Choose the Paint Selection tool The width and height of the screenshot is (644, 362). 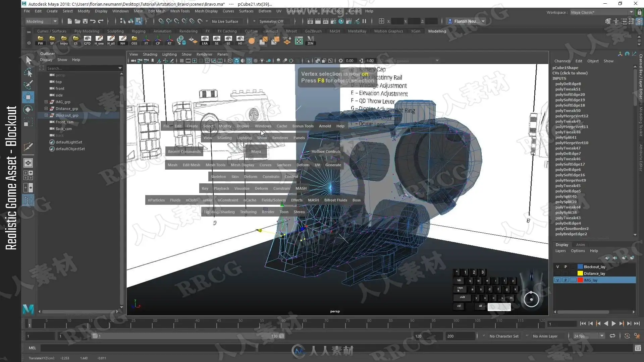[x=29, y=85]
